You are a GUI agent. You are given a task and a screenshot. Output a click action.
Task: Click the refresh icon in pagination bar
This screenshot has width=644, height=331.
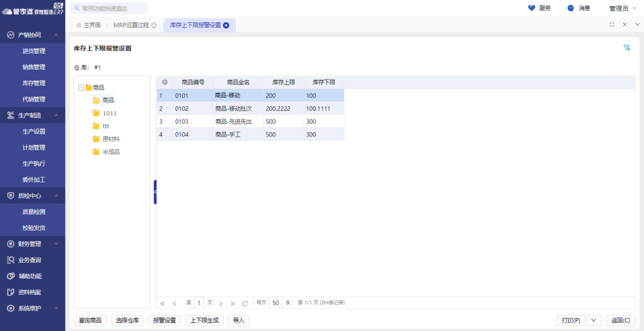coord(245,303)
